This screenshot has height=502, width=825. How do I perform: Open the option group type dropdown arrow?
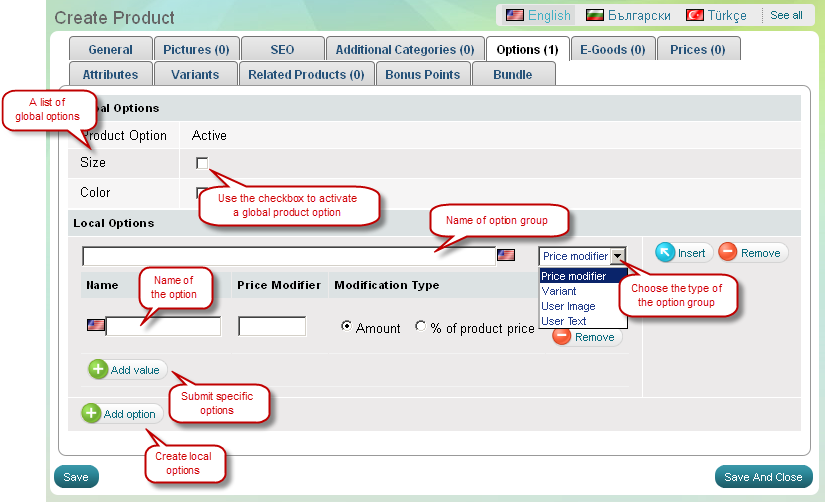click(619, 256)
